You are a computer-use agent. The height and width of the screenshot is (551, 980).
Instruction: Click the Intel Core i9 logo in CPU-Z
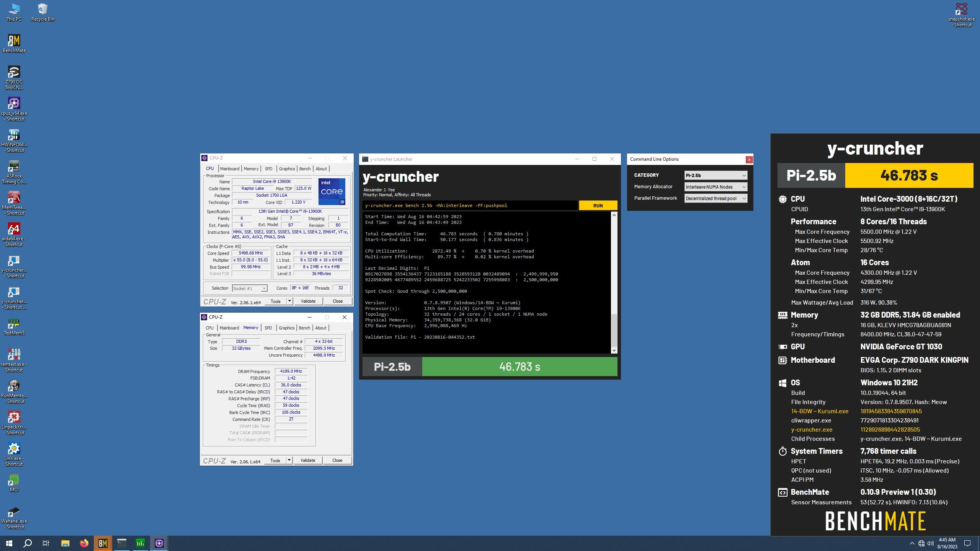pos(332,191)
